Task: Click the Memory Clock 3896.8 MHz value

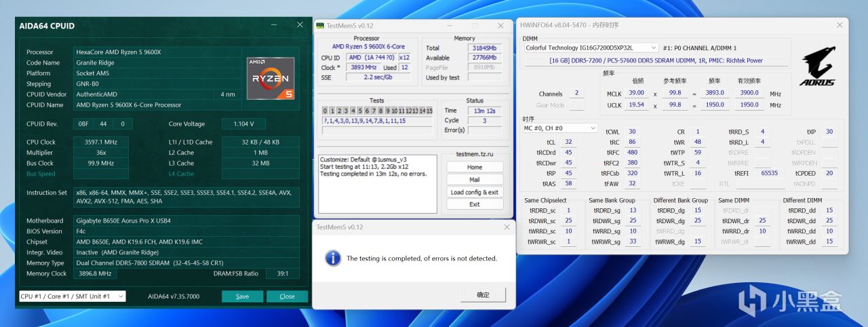Action: [96, 273]
